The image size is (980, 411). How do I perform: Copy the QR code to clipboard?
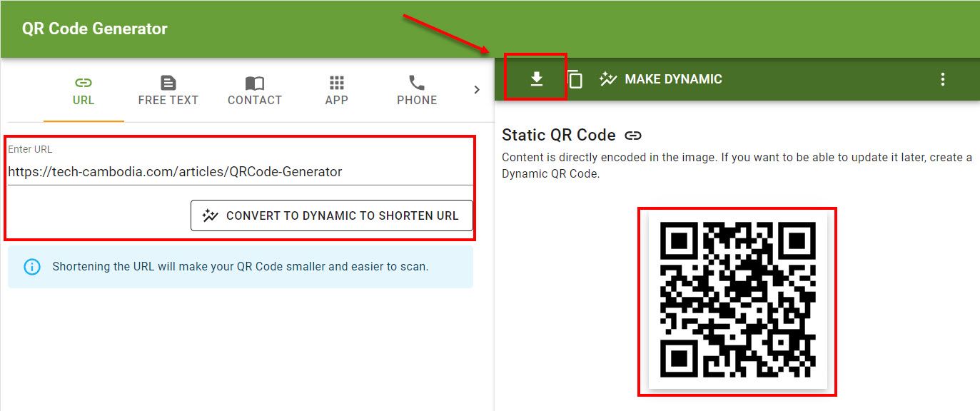575,79
